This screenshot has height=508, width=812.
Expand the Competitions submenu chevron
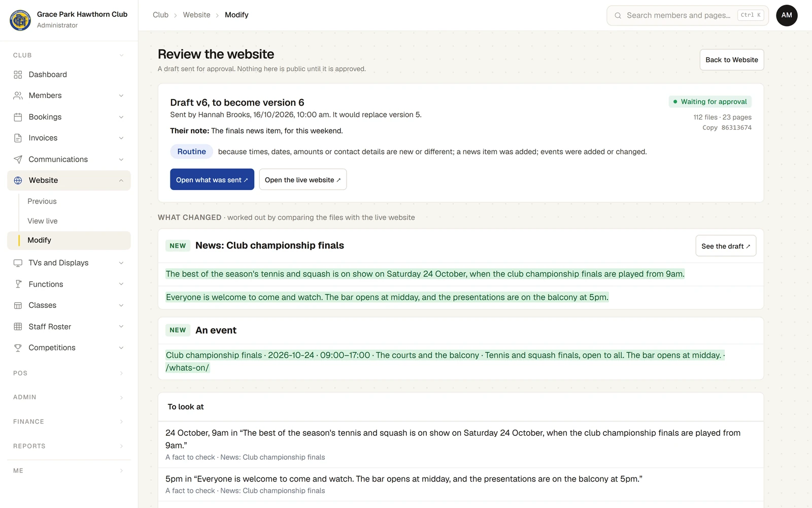[121, 348]
